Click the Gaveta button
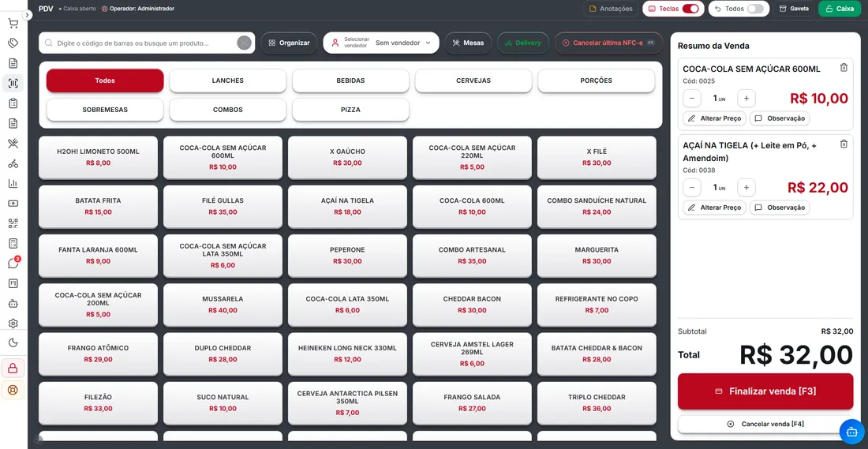The height and width of the screenshot is (449, 868). tap(794, 9)
